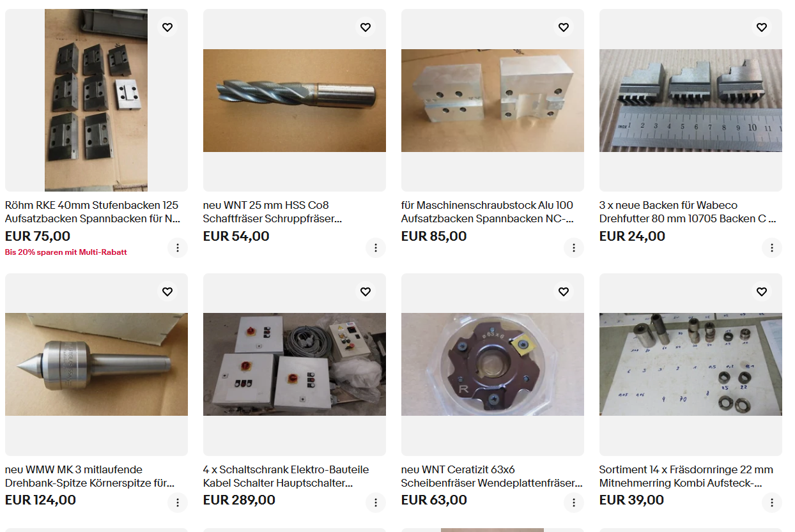Add Röhm RKE Stufenbacken listing to watchlist
Viewport: 795px width, 532px height.
tap(167, 27)
